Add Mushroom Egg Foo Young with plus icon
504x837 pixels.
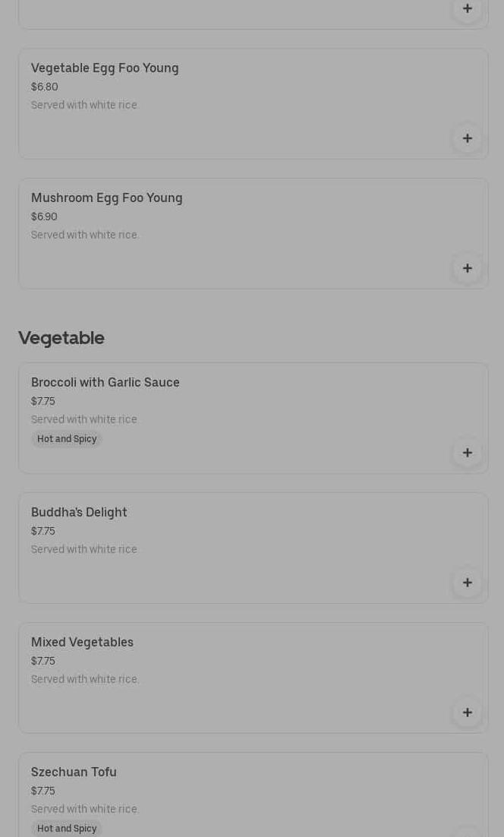pos(467,268)
